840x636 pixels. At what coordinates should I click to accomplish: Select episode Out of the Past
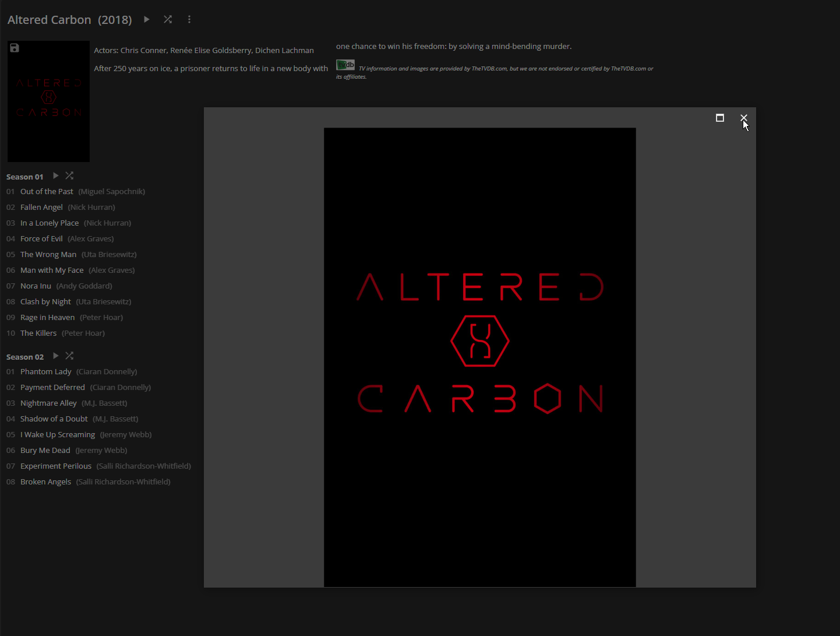click(x=47, y=191)
